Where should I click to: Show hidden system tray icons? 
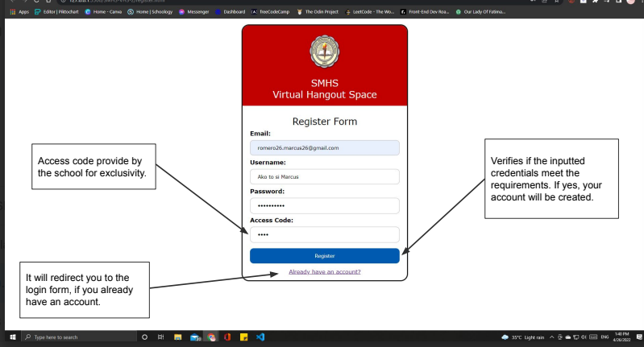point(530,337)
